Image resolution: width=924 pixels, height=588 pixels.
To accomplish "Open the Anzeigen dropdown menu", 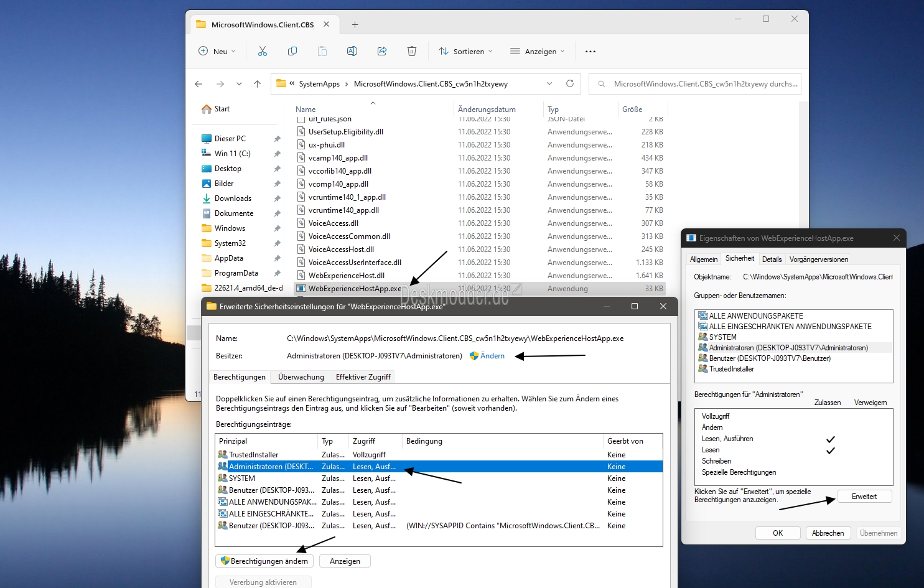I will pyautogui.click(x=537, y=51).
